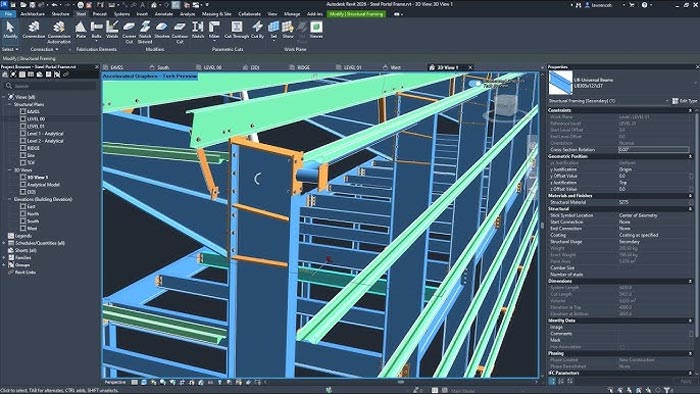
Task: Click the Edit Type icon
Action: pyautogui.click(x=675, y=101)
